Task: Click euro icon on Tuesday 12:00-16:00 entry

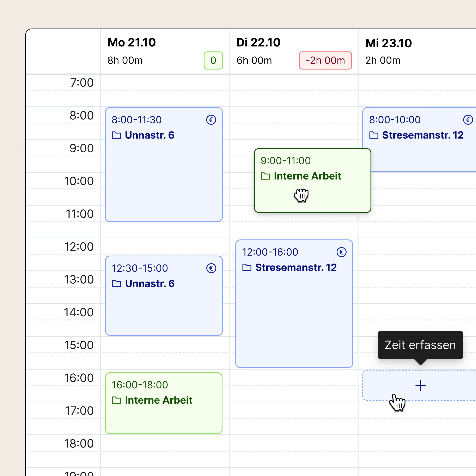Action: click(x=341, y=252)
